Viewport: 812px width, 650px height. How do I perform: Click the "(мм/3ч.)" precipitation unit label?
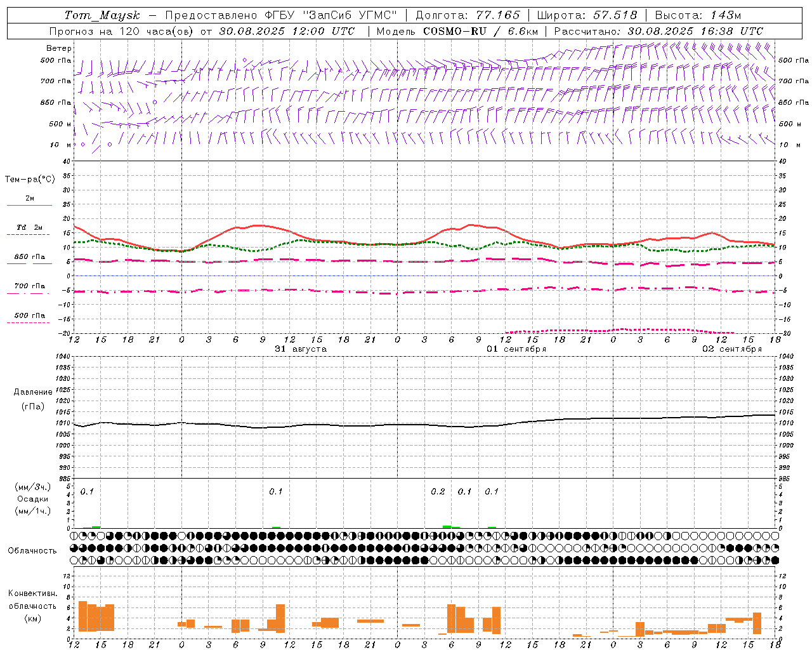click(33, 487)
